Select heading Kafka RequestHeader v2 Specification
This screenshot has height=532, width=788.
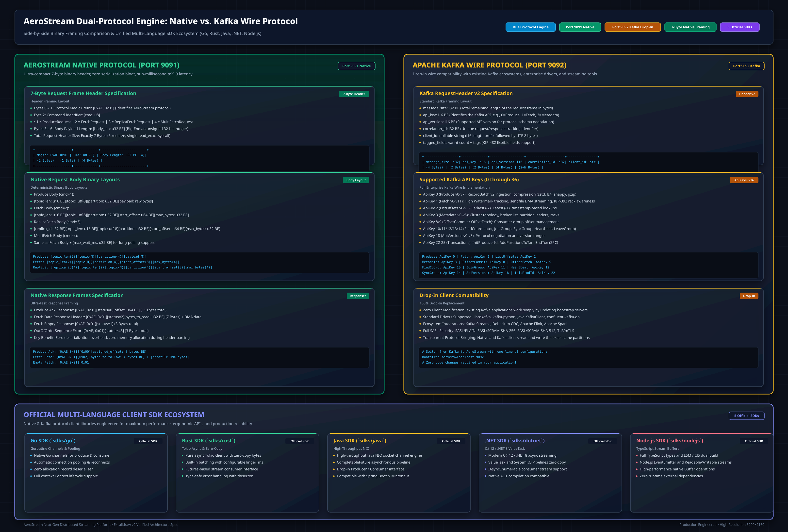point(466,93)
